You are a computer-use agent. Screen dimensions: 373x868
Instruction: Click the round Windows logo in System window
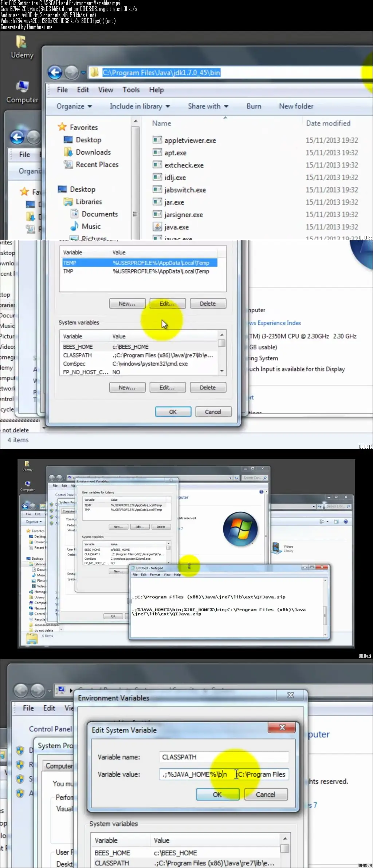pos(240,529)
